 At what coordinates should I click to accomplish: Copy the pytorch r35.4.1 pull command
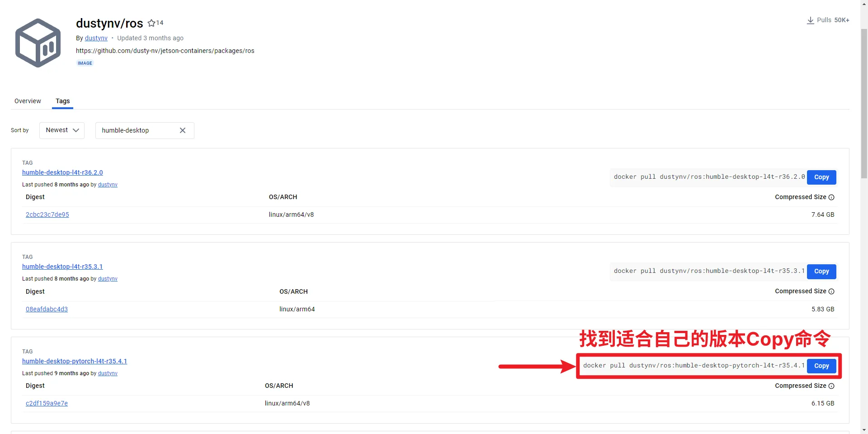[821, 366]
